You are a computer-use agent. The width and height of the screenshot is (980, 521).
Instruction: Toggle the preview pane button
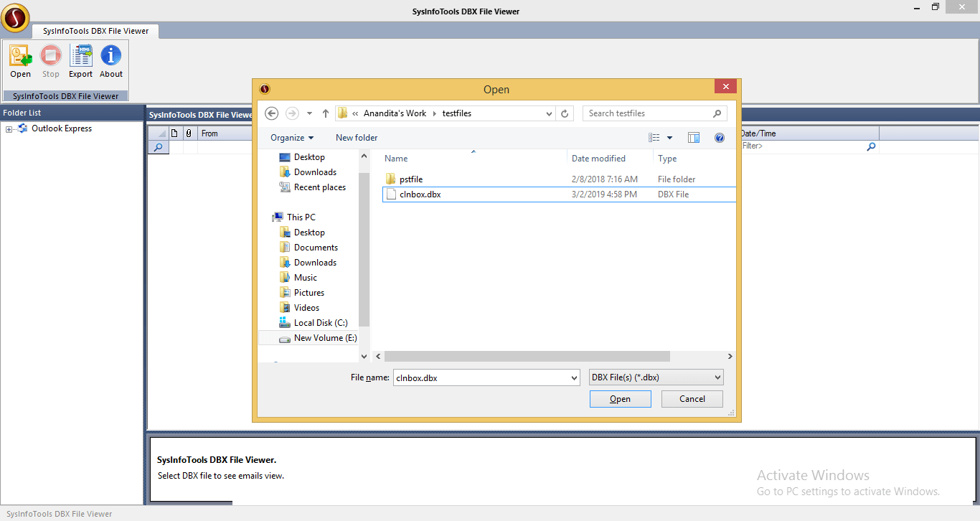click(x=694, y=138)
